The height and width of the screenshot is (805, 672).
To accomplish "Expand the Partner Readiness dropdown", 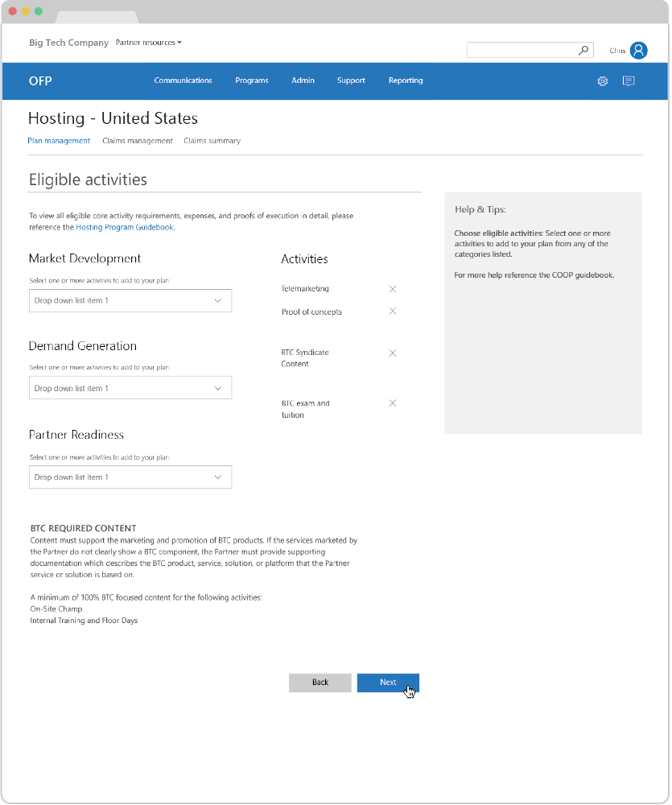I will tap(130, 477).
